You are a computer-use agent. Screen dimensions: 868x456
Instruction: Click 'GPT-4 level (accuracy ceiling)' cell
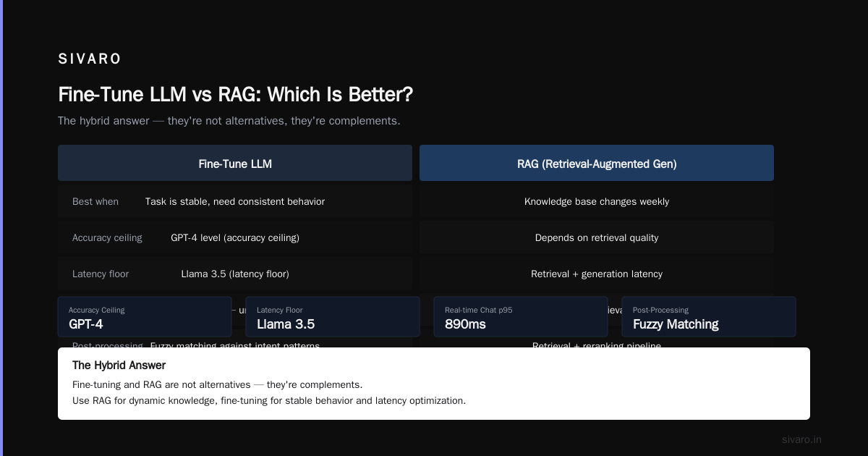click(x=235, y=237)
